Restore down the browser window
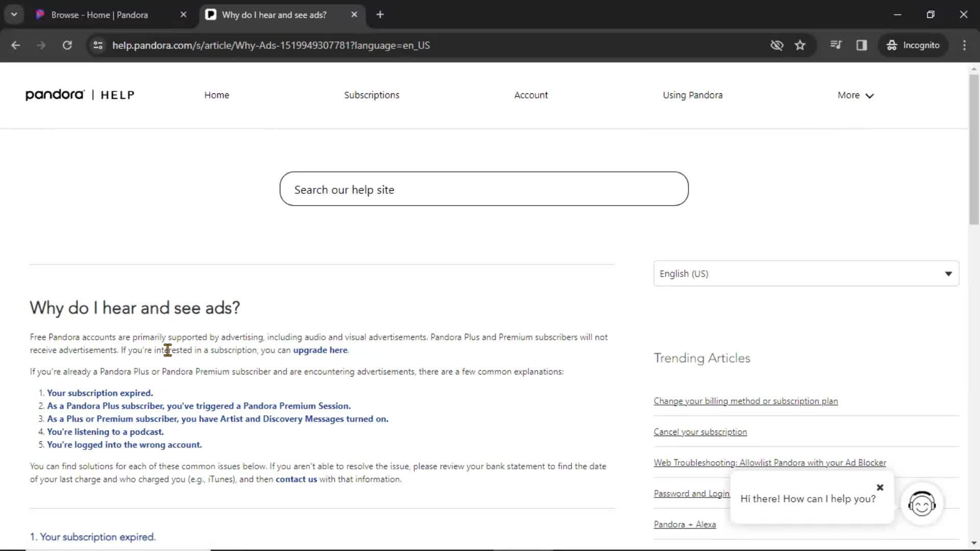This screenshot has height=551, width=980. pos(930,15)
